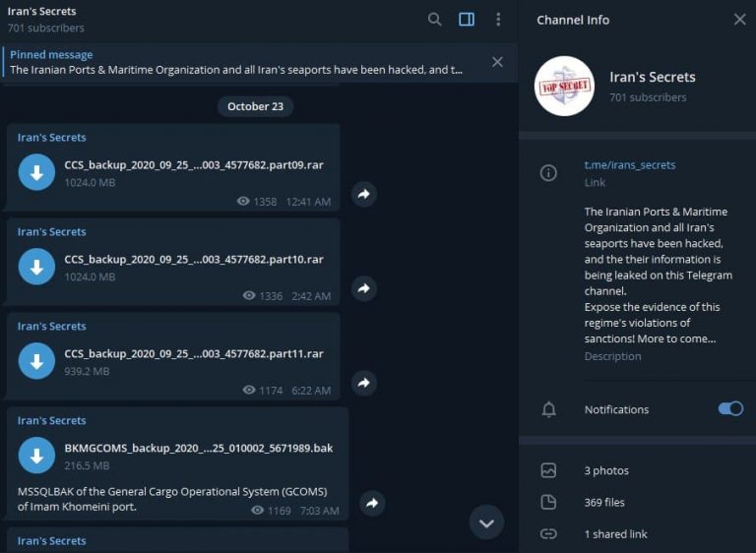The image size is (756, 553).
Task: Click the 6:22 AM timestamp
Action: click(x=311, y=391)
